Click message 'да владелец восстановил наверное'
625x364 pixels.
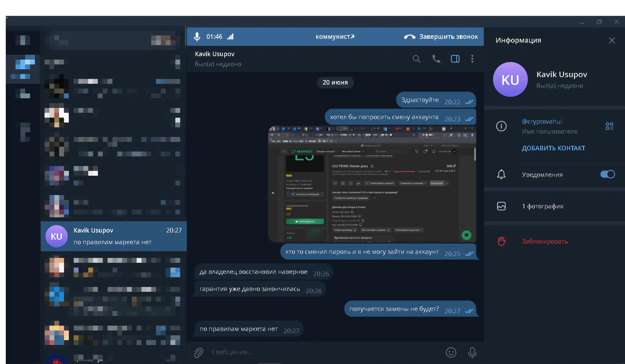point(264,272)
